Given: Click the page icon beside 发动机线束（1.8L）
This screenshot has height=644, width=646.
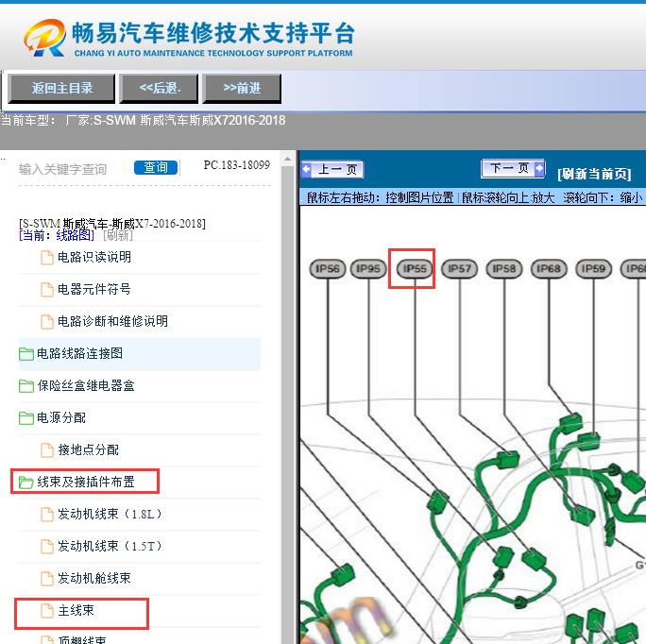Looking at the screenshot, I should (47, 515).
